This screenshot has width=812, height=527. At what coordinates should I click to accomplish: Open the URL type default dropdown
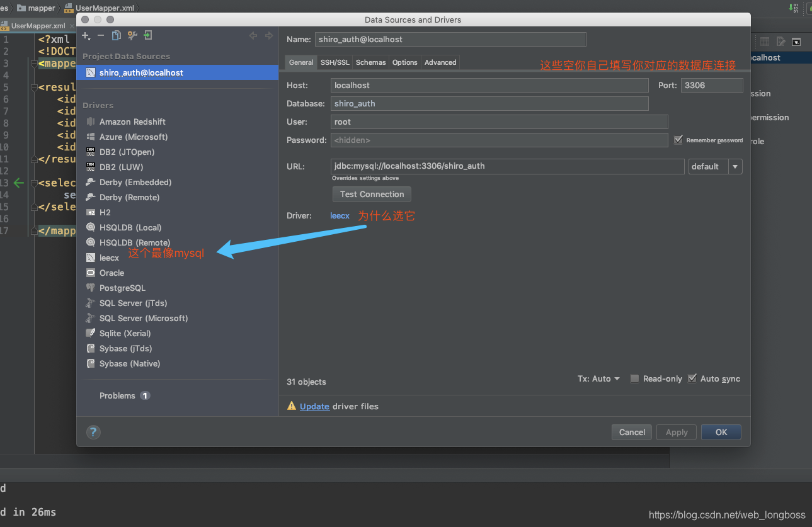(x=716, y=166)
